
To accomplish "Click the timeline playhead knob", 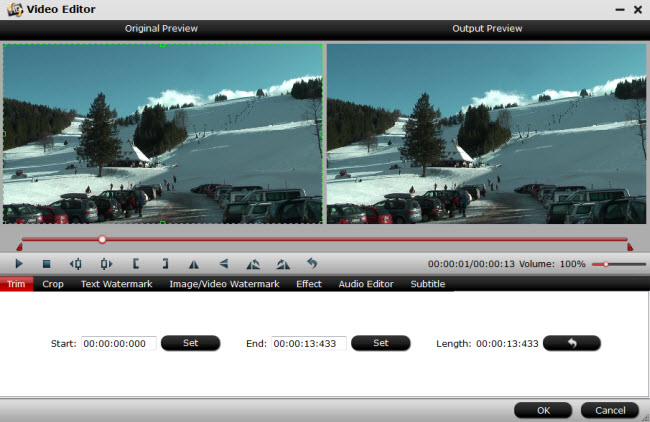I will (102, 239).
